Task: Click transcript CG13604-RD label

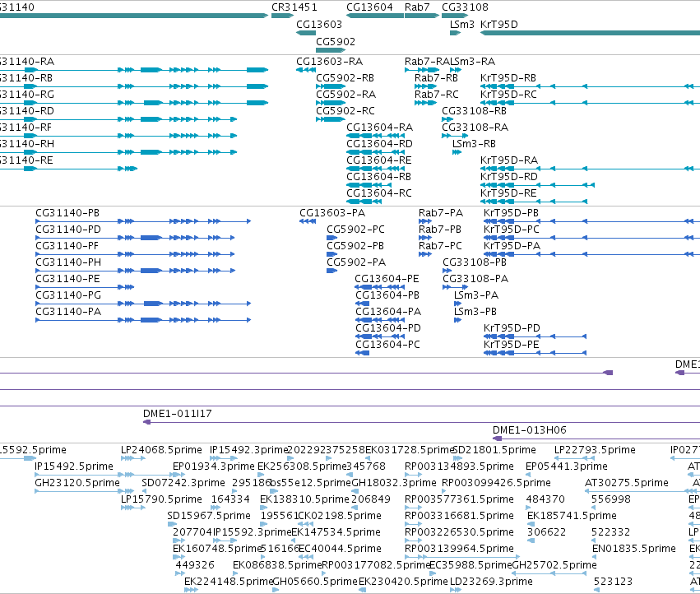Action: (379, 144)
